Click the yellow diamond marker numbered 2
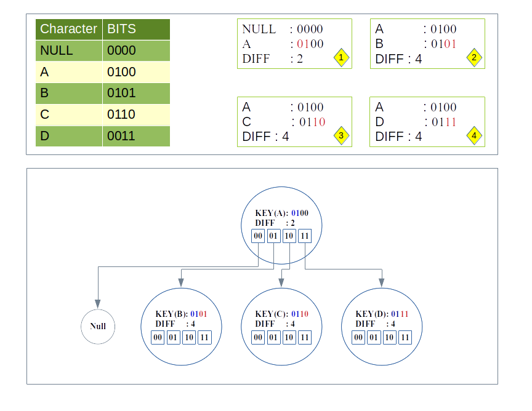532x411 pixels. coord(474,58)
